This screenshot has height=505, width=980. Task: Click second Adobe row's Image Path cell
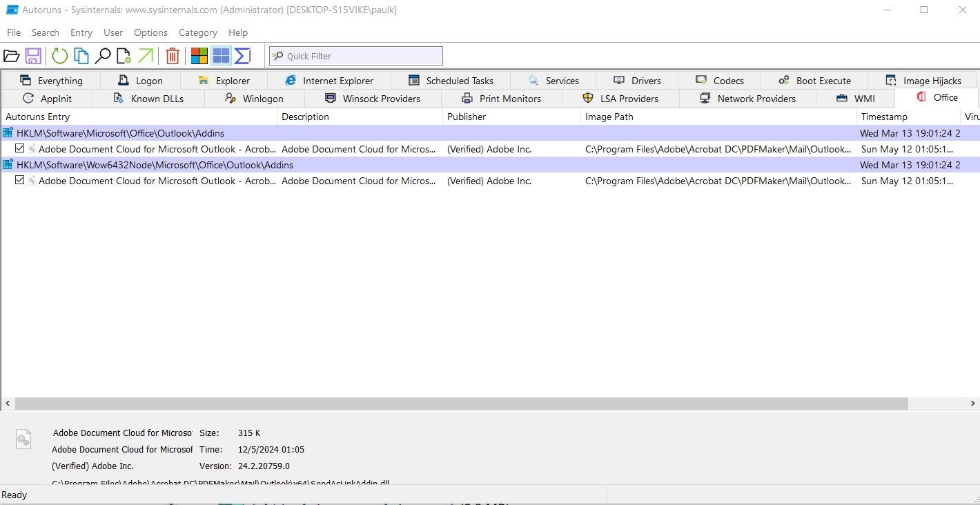pos(718,181)
